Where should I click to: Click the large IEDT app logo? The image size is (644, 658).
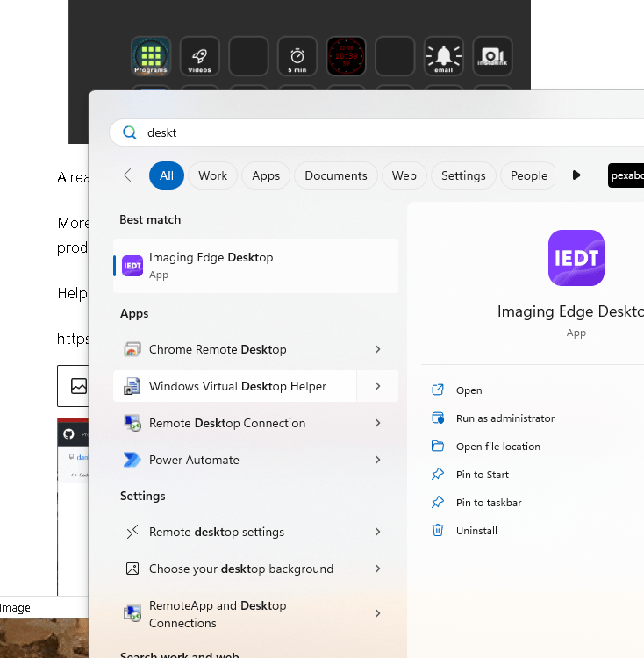pos(576,258)
